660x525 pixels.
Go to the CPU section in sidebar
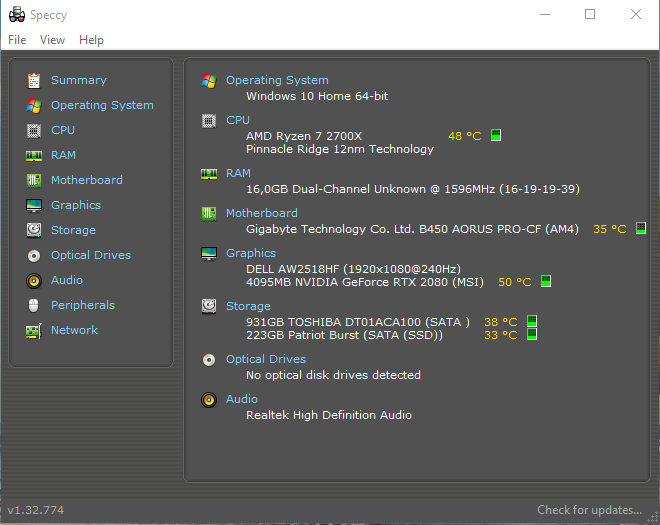click(63, 130)
